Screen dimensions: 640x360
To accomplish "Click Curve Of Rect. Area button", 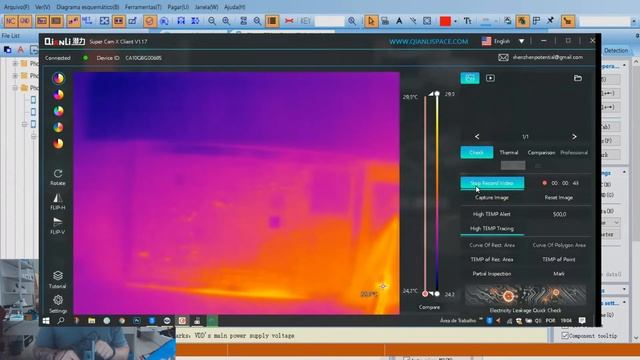I will pos(492,245).
